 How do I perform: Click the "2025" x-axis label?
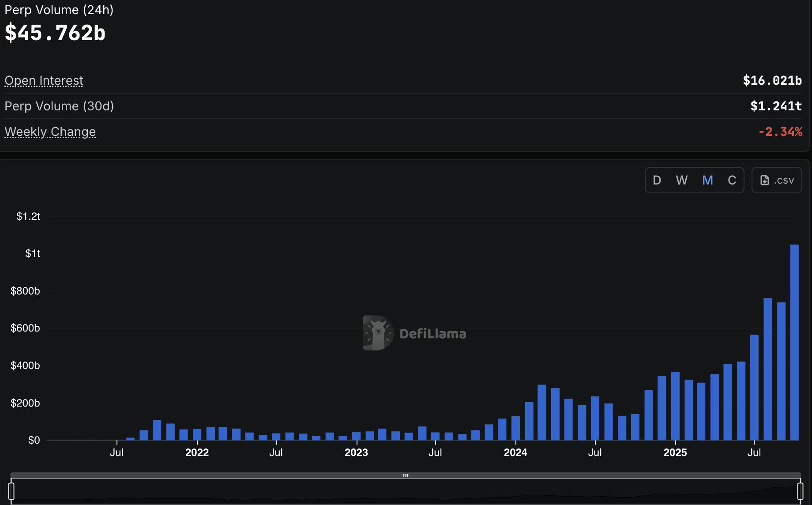[x=675, y=452]
